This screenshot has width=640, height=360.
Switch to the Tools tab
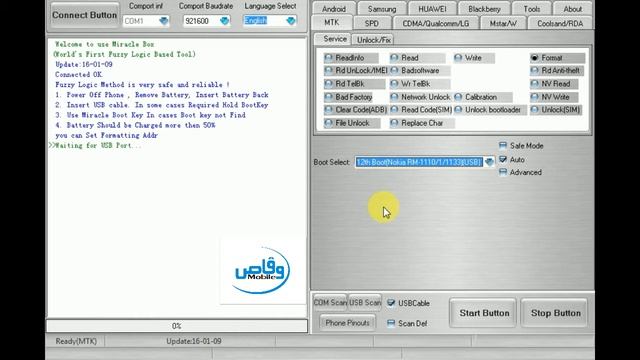[532, 9]
